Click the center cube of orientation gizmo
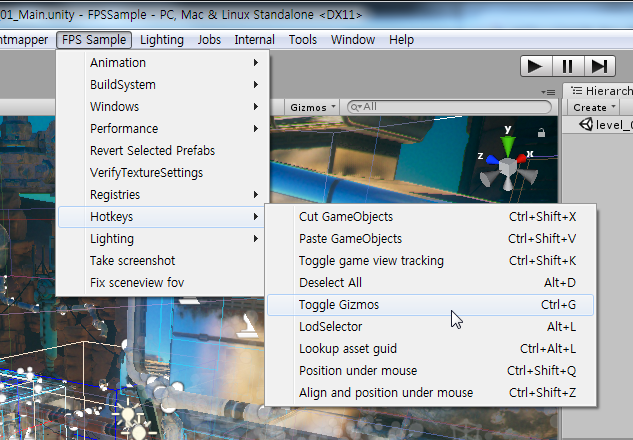 [507, 167]
